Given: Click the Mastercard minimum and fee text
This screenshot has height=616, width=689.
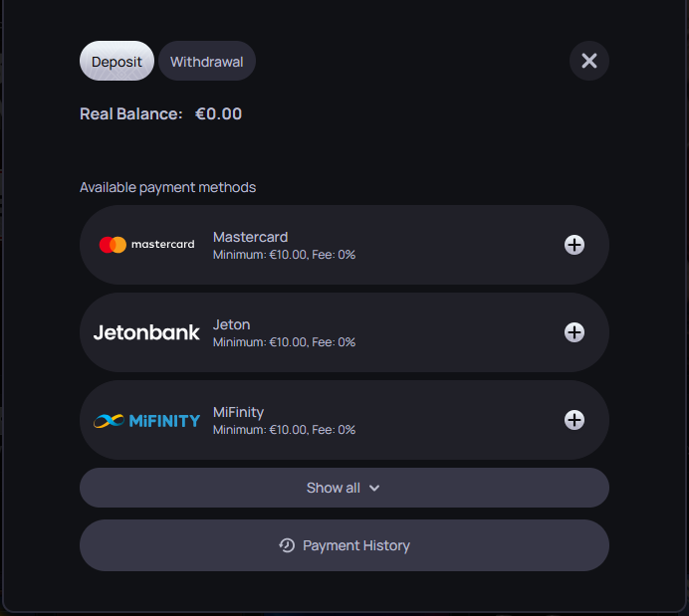Looking at the screenshot, I should tap(284, 255).
